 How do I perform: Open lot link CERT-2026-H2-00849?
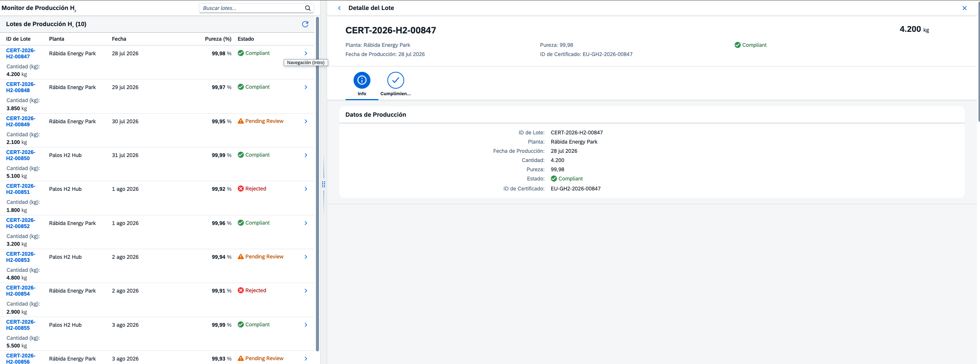21,121
